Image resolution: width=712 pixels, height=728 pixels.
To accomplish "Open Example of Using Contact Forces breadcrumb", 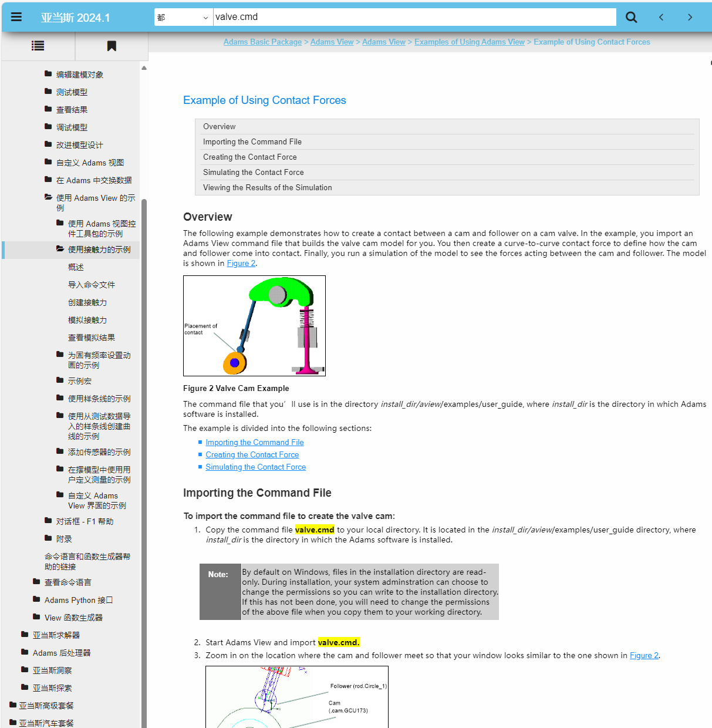I will pos(592,42).
